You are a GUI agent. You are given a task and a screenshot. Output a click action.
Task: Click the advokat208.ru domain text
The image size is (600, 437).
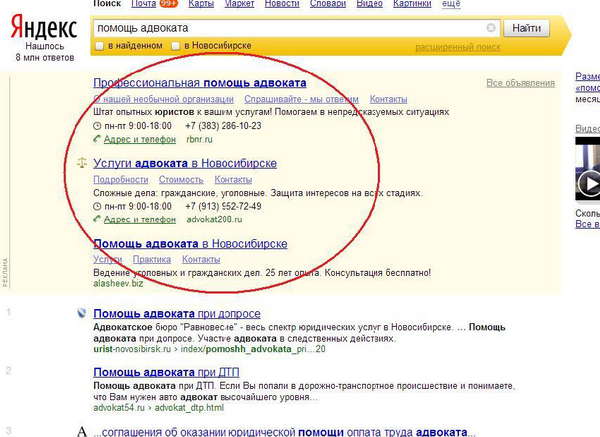pyautogui.click(x=214, y=219)
